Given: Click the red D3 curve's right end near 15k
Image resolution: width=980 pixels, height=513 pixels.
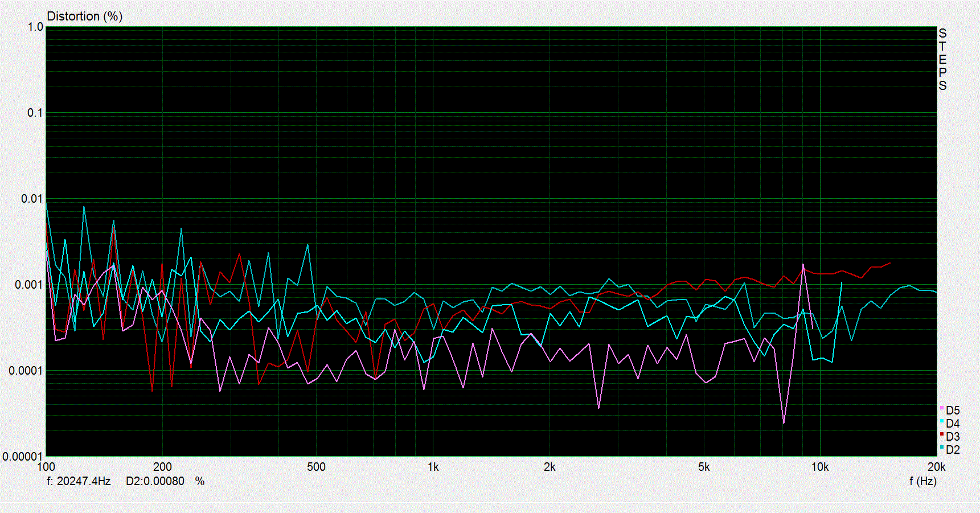Looking at the screenshot, I should 889,263.
